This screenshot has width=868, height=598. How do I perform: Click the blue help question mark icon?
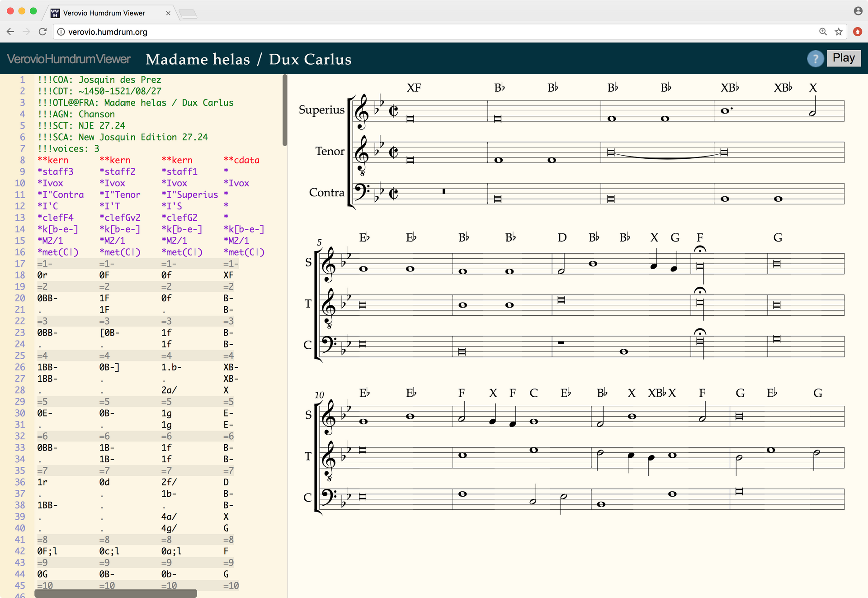[816, 58]
